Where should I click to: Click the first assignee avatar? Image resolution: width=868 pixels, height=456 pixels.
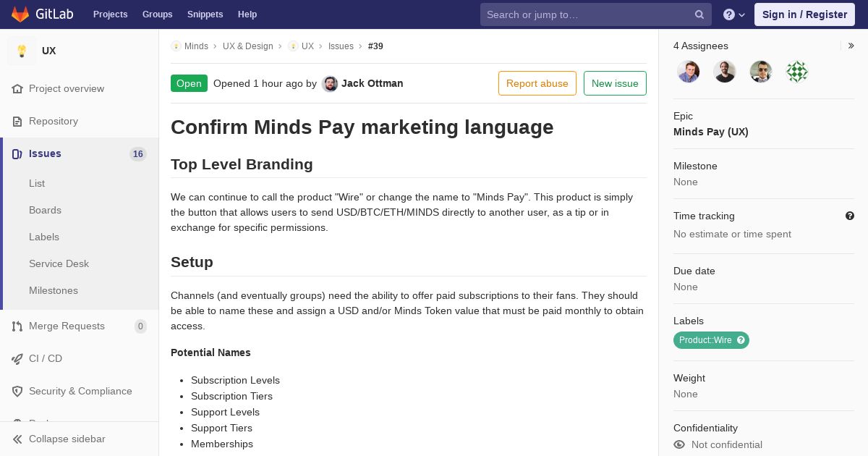689,72
